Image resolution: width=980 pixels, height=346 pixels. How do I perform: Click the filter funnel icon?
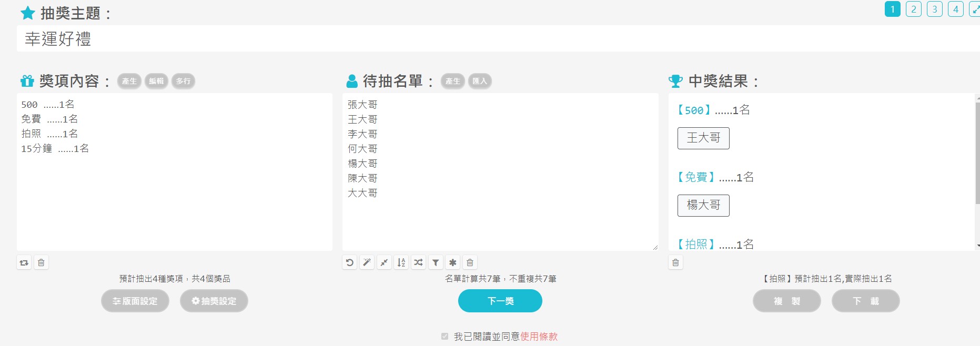click(436, 262)
